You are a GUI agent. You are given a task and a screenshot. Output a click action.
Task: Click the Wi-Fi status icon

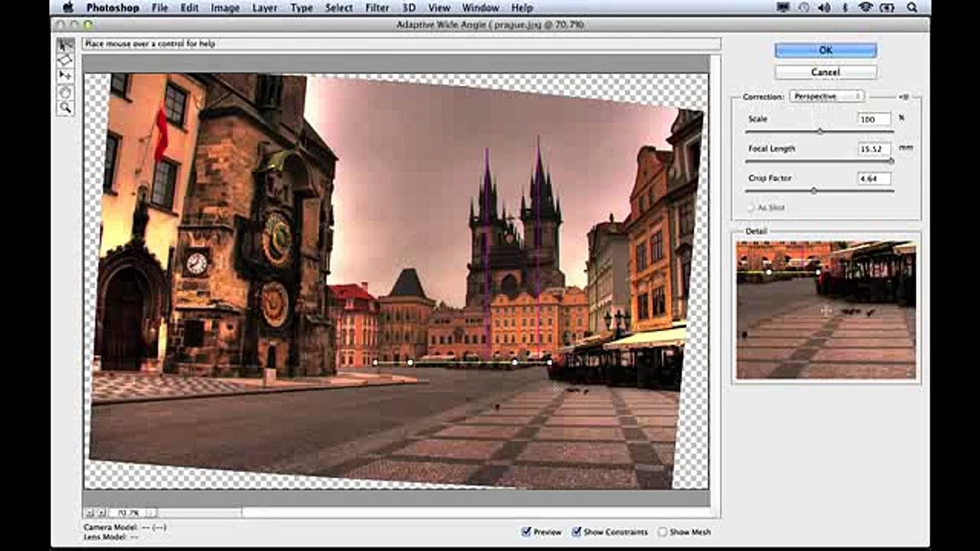865,8
